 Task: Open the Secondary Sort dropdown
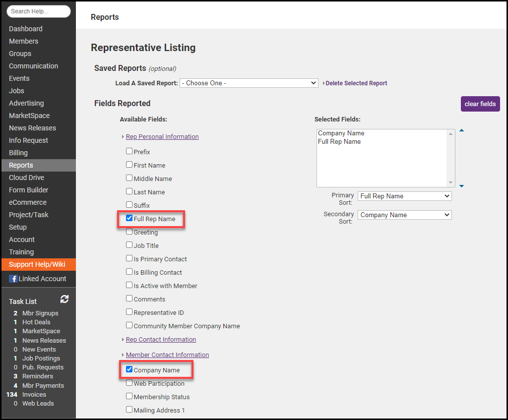(404, 215)
